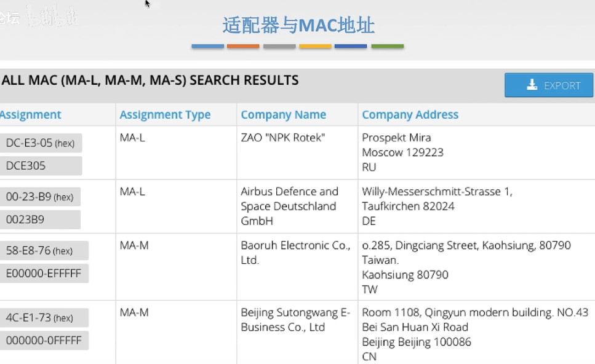Viewport: 595px width, 364px height.
Task: Click the slide title 适配器与MAC地址
Action: (x=298, y=26)
